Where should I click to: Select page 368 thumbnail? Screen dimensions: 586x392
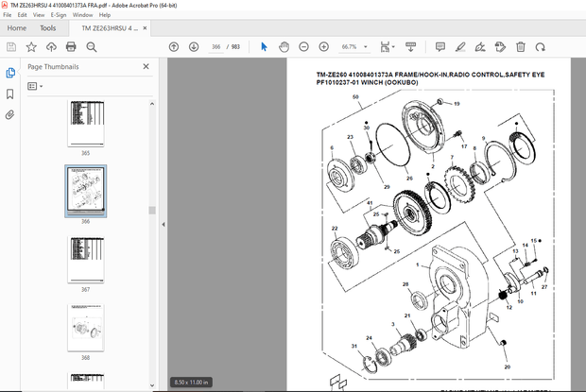coord(86,328)
